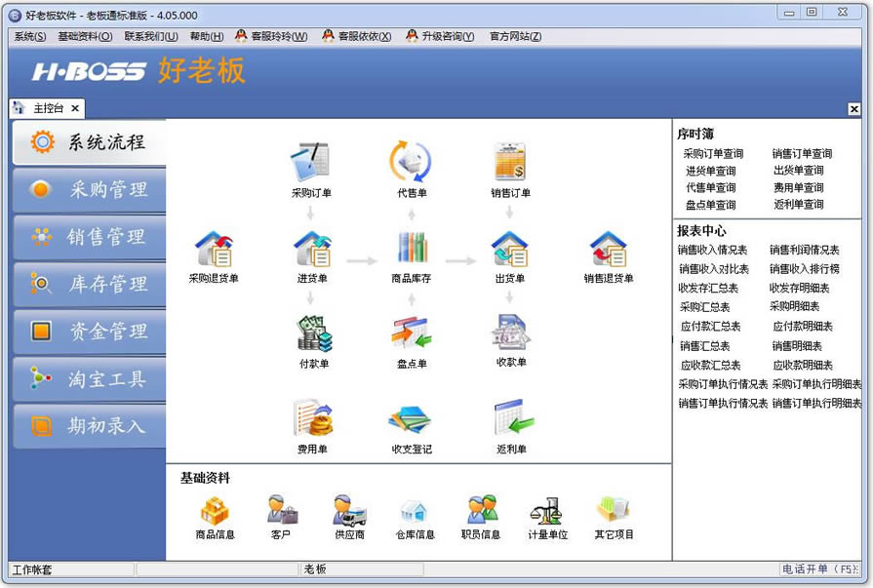
Task: Open the 客服玲玲(W) menu item
Action: pyautogui.click(x=271, y=36)
